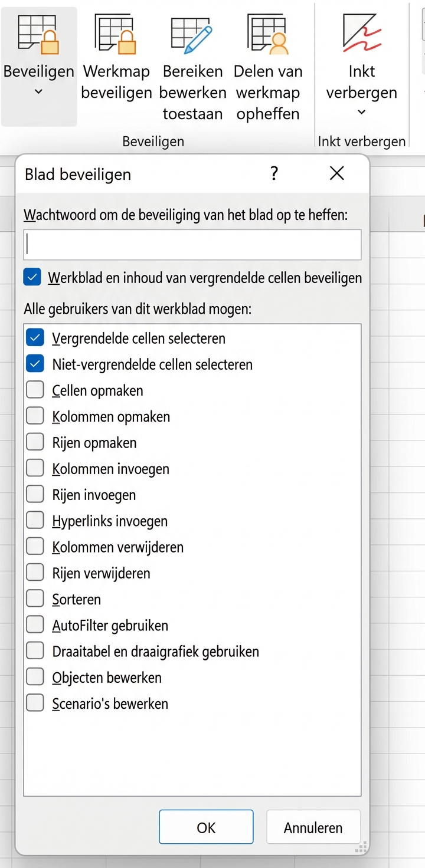
Task: Expand the Beveiligen dropdown chevron
Action: pyautogui.click(x=38, y=91)
